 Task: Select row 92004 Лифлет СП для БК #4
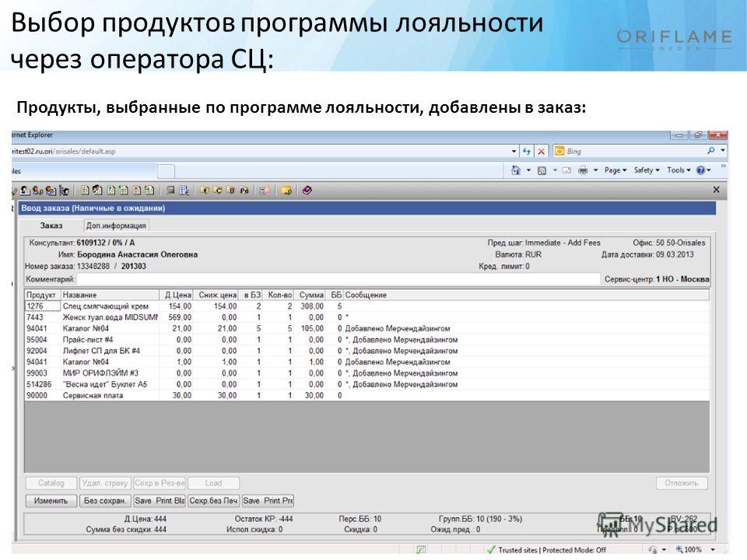(366, 351)
